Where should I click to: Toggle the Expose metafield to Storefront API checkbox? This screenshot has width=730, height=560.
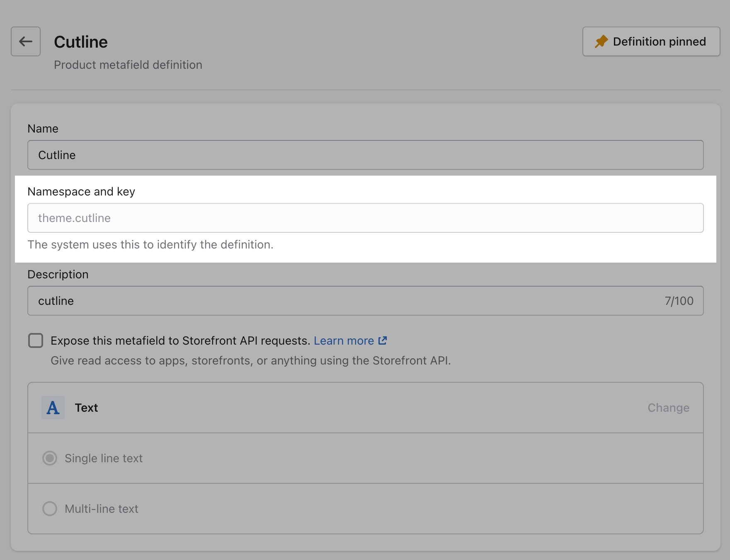36,340
